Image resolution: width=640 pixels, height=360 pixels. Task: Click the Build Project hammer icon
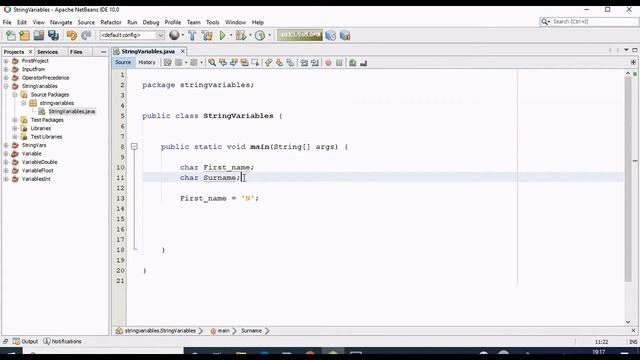tap(192, 36)
